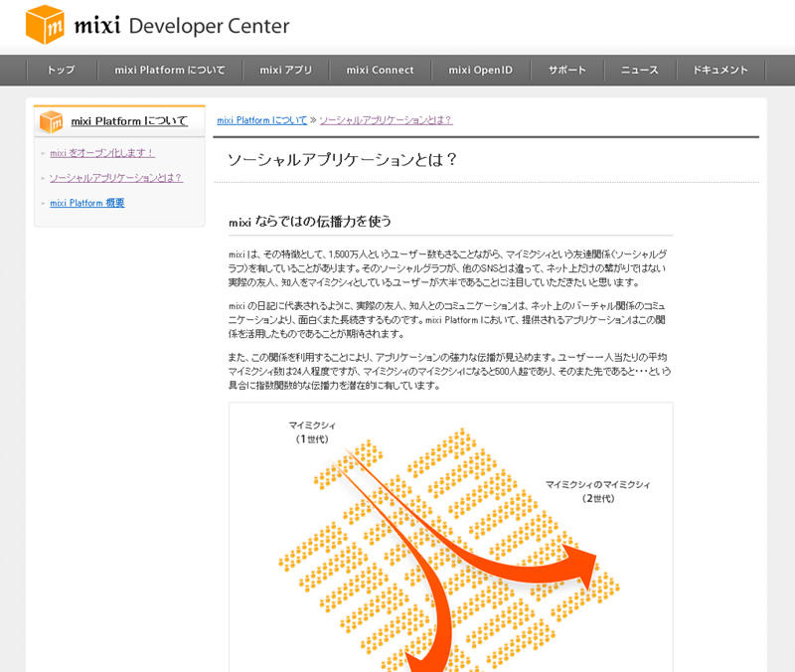Click section heading mixi ならではの伝播力を使う
795x672 pixels.
310,222
